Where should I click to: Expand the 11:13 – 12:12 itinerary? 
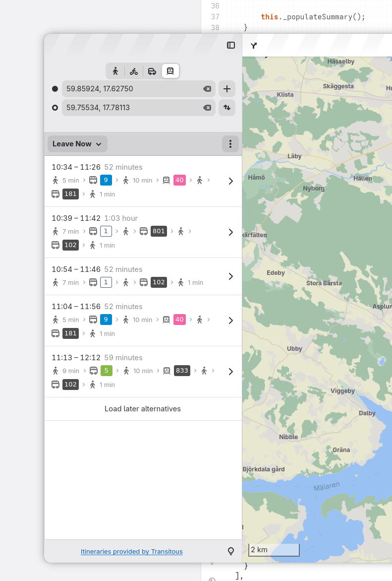[143, 372]
